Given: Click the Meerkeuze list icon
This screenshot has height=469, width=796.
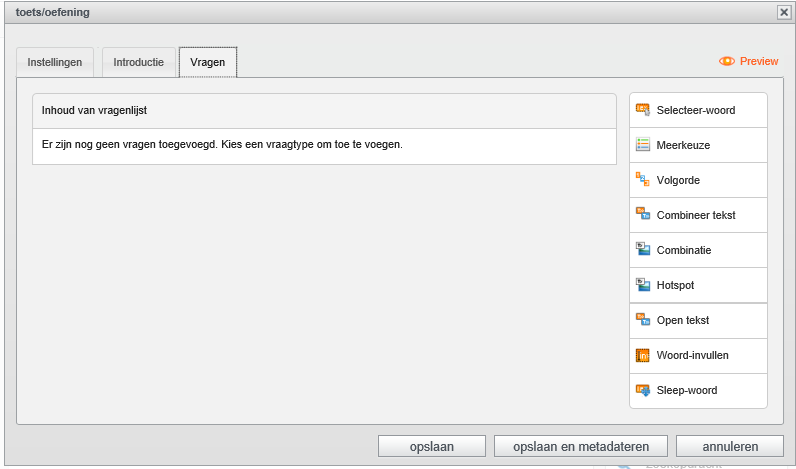Looking at the screenshot, I should coord(643,145).
